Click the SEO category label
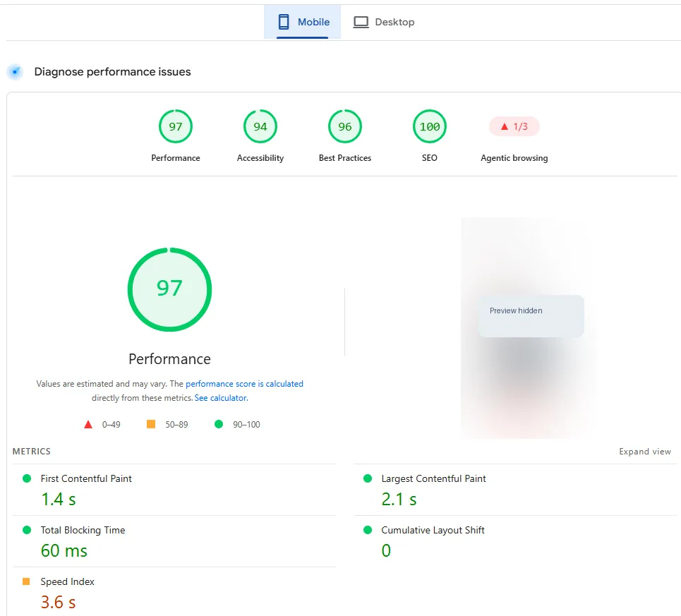The width and height of the screenshot is (681, 616). (x=430, y=158)
